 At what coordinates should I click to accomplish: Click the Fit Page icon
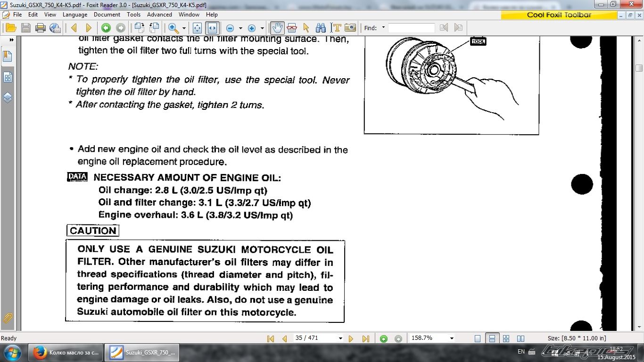tap(198, 28)
